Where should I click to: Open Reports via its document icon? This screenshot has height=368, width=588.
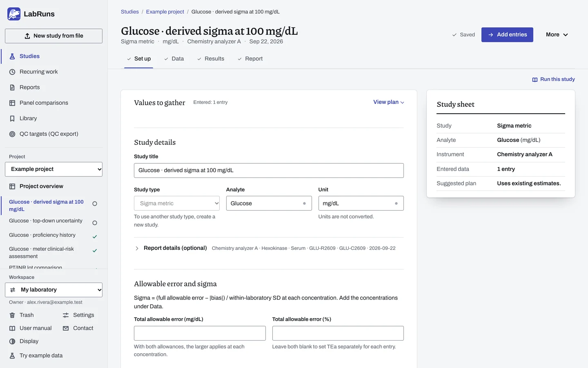pos(12,88)
